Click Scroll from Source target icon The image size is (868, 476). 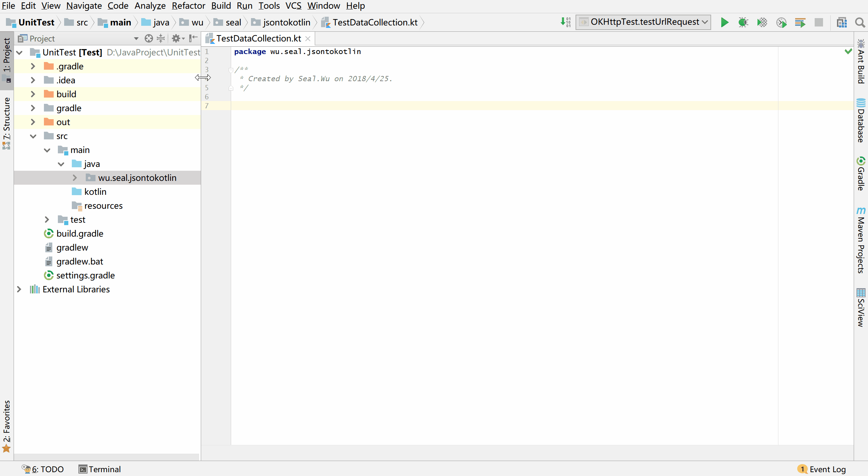149,38
